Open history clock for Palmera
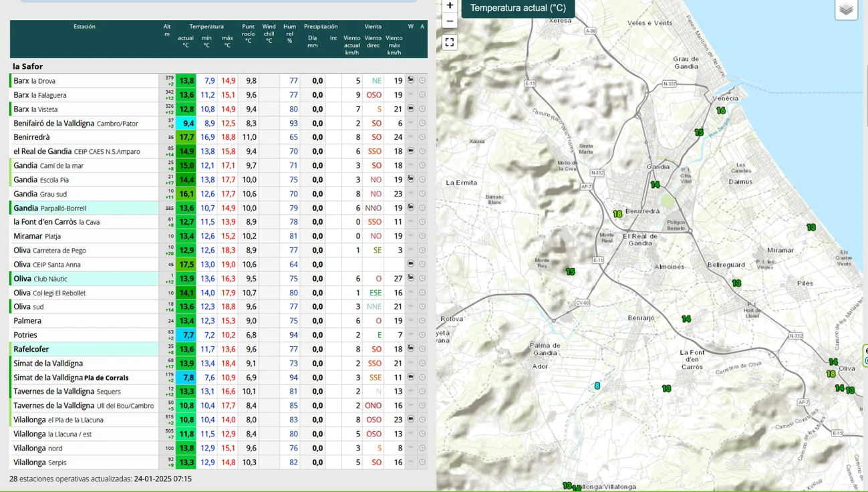Viewport: 868px width, 492px height. coord(422,320)
